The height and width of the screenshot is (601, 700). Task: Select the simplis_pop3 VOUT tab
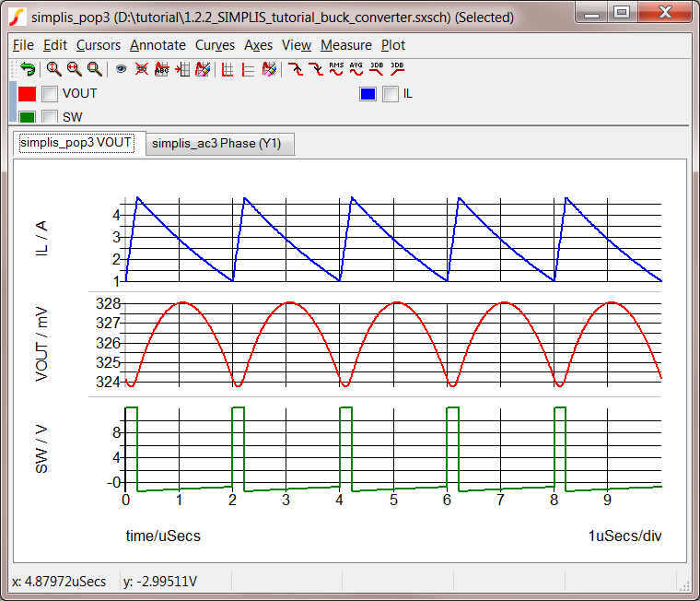76,143
